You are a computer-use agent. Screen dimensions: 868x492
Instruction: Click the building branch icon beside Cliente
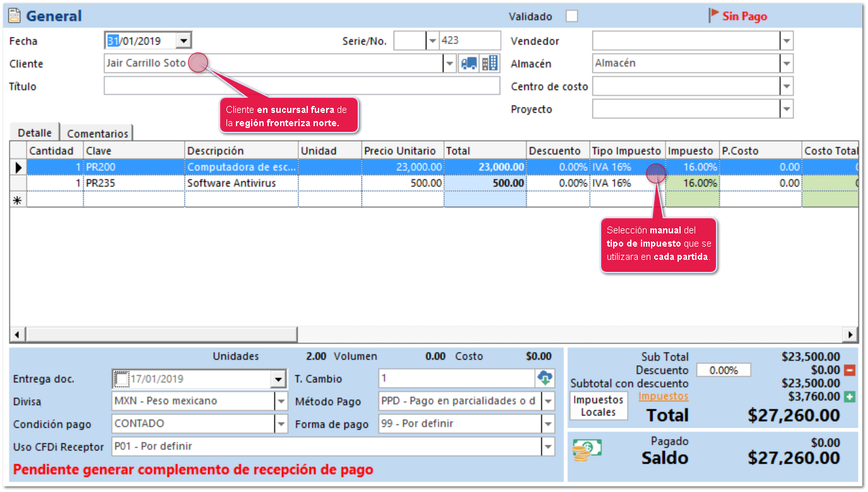click(490, 63)
